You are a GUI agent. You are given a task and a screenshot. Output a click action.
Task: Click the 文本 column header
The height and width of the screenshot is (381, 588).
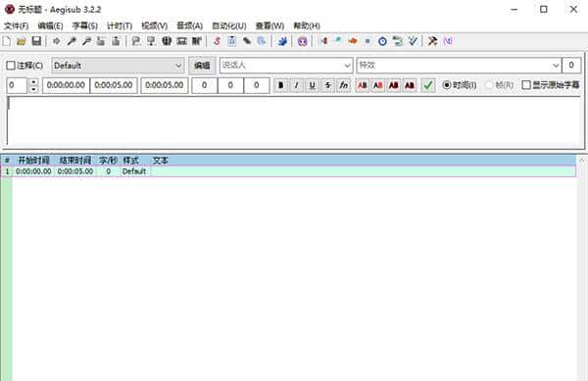(160, 161)
